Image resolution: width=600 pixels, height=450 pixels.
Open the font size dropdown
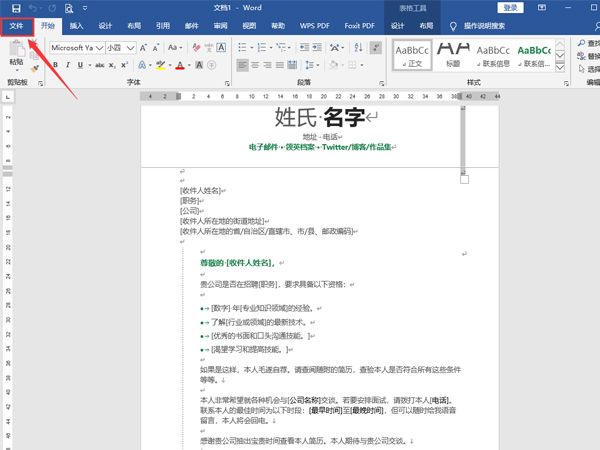(x=133, y=46)
